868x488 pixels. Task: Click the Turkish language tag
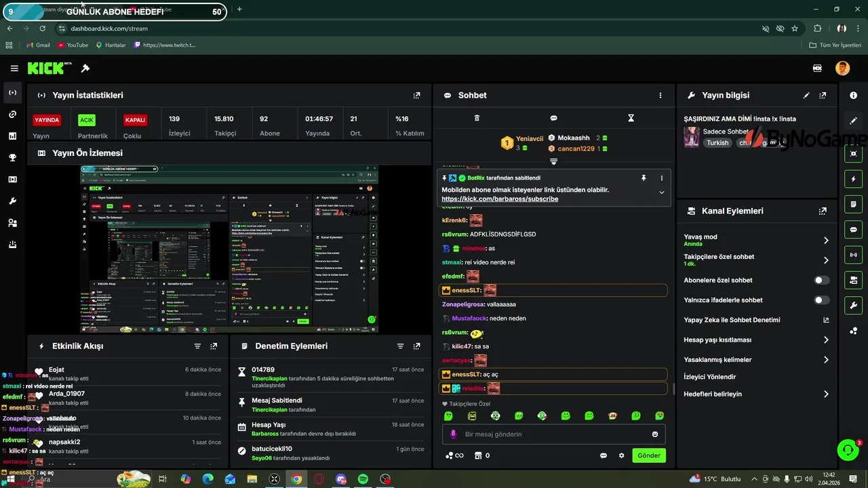coord(717,143)
